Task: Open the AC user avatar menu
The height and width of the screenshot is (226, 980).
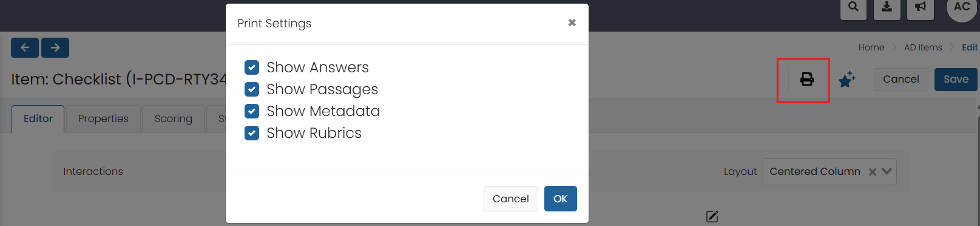Action: pos(962,7)
